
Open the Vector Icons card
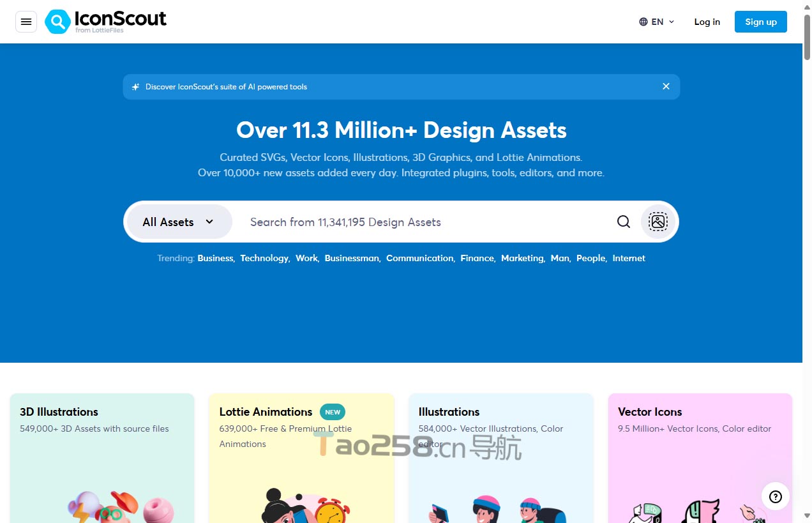tap(700, 458)
